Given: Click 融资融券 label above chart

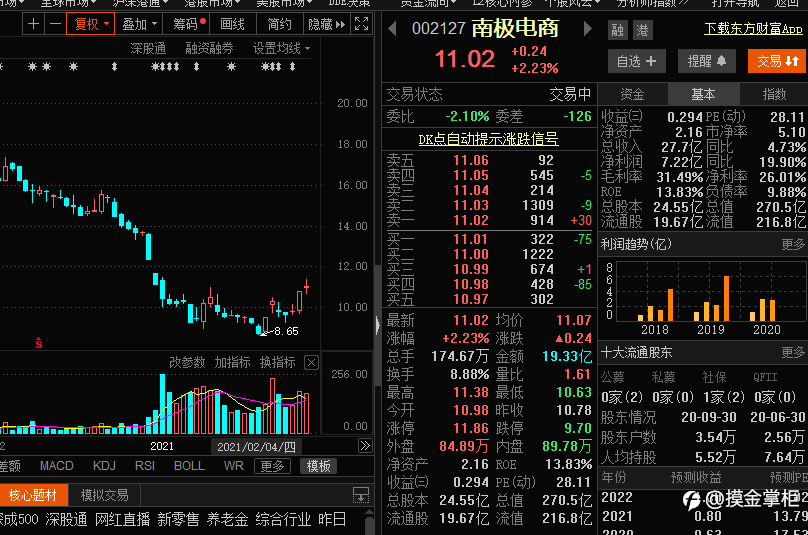Looking at the screenshot, I should click(209, 48).
